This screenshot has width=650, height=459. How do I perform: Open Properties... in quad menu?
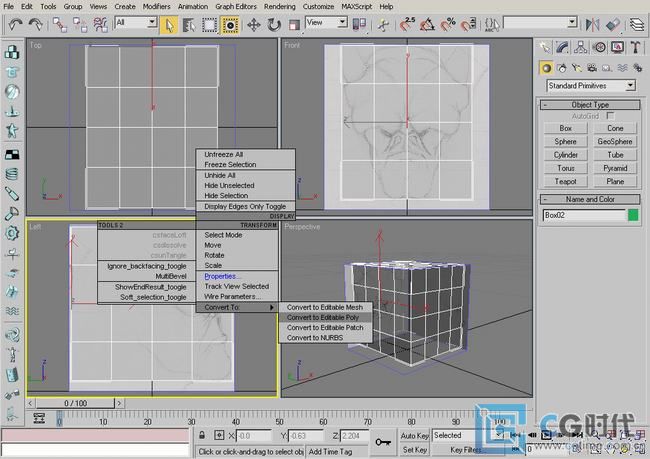(237, 276)
